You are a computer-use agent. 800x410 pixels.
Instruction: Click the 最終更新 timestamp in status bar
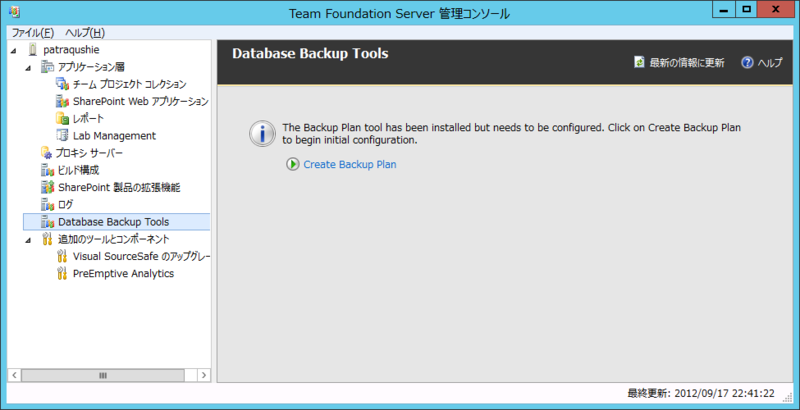coord(701,393)
